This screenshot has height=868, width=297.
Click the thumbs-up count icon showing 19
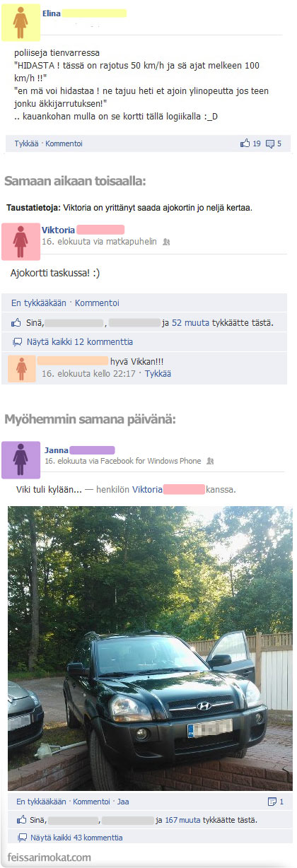tap(245, 143)
